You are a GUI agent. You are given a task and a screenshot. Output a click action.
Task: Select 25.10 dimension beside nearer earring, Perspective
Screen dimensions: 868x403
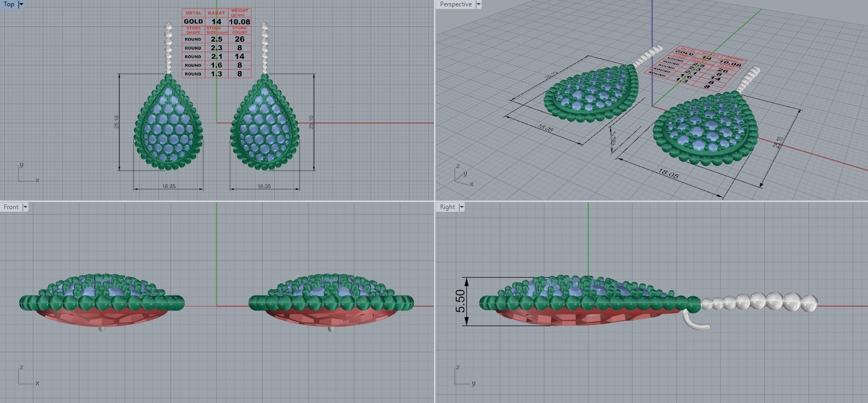780,142
